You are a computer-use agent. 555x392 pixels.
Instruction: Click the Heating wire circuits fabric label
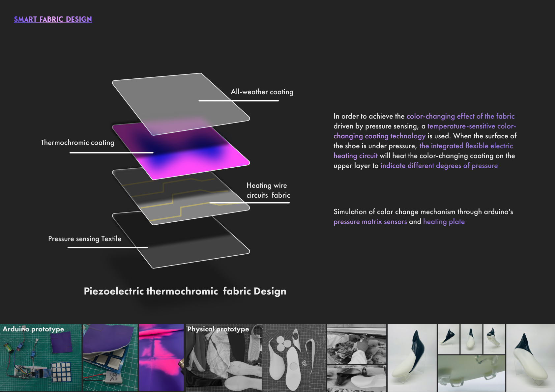pyautogui.click(x=268, y=190)
